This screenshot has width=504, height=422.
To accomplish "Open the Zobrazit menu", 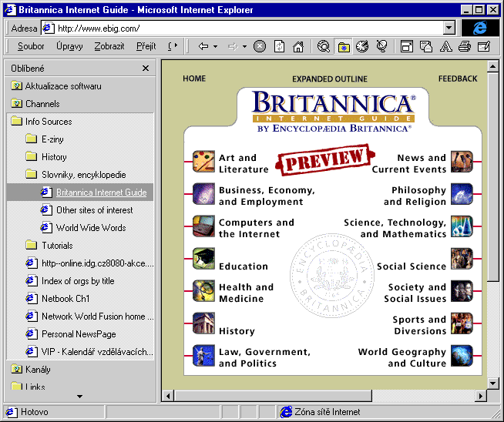I will 109,46.
